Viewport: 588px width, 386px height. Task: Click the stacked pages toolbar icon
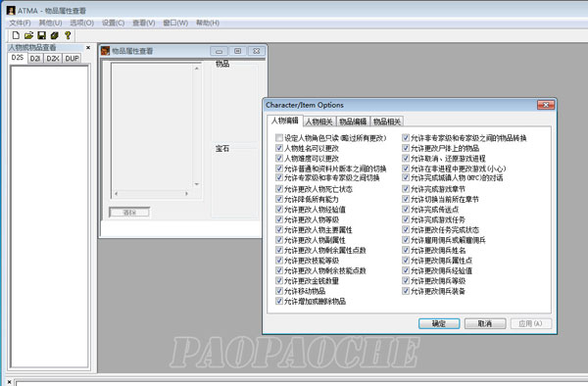tap(54, 35)
